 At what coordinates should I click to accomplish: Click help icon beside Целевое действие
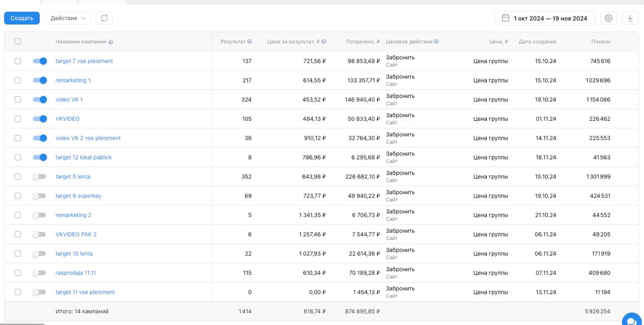(x=436, y=41)
